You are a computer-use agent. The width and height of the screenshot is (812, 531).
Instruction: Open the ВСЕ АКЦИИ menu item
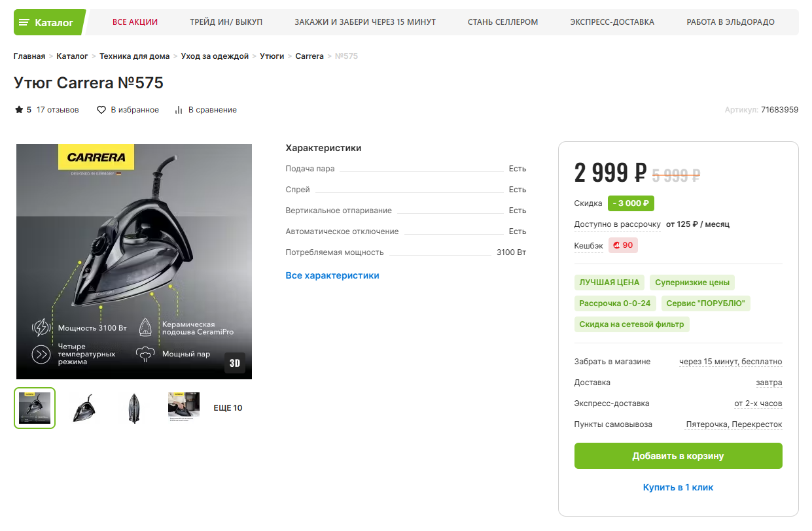click(135, 22)
